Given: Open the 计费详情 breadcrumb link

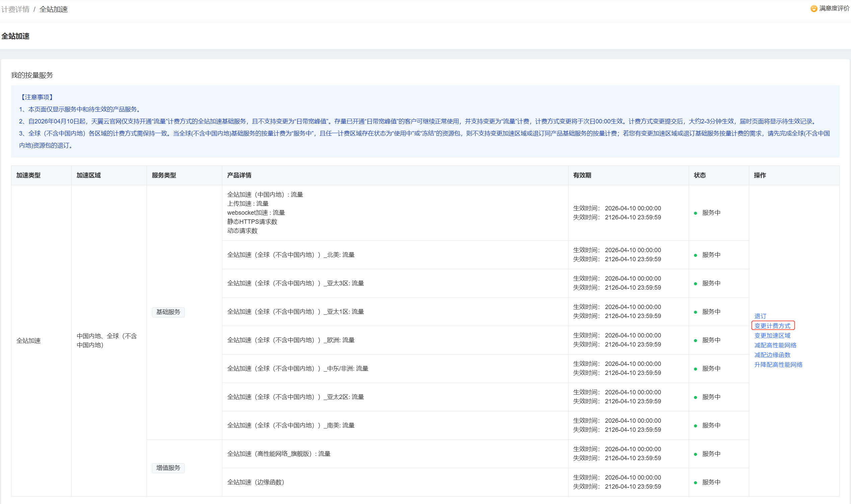Looking at the screenshot, I should pos(15,9).
